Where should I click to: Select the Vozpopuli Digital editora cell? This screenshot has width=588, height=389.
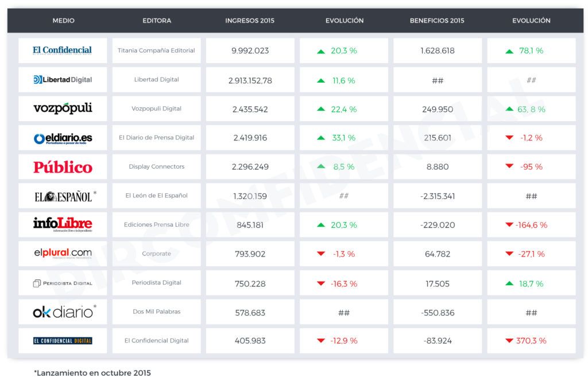(x=156, y=108)
